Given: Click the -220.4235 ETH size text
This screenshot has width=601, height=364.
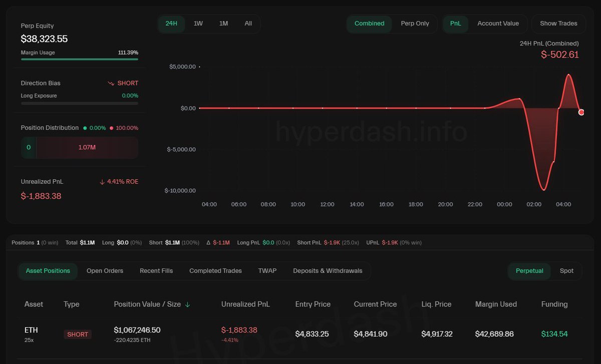Looking at the screenshot, I should coord(132,340).
